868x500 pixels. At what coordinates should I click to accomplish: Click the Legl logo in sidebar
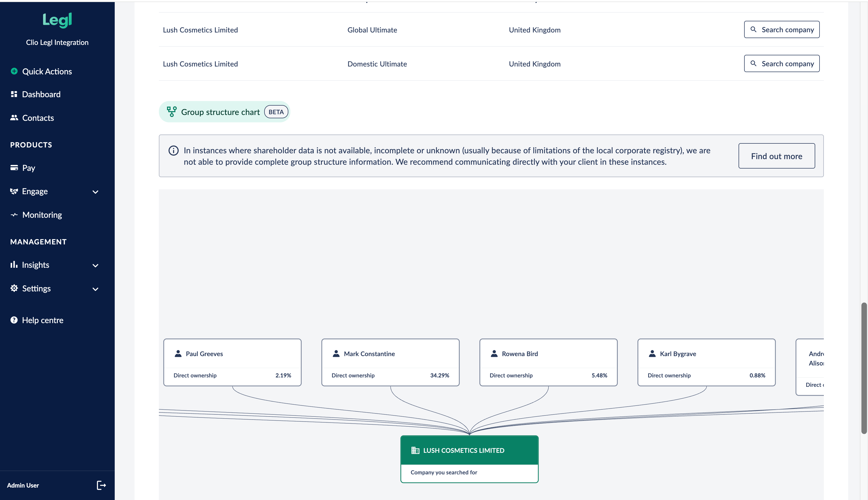point(57,20)
